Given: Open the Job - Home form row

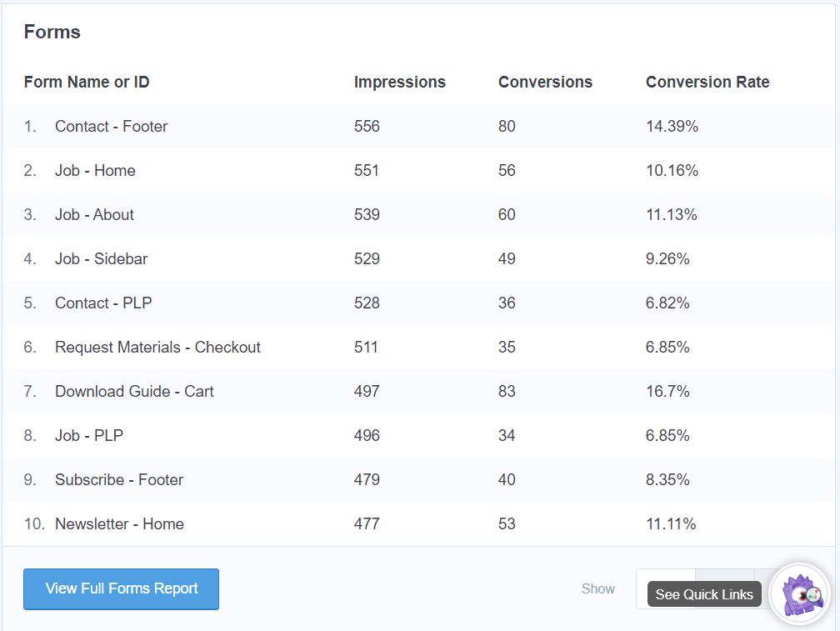Looking at the screenshot, I should coord(95,170).
